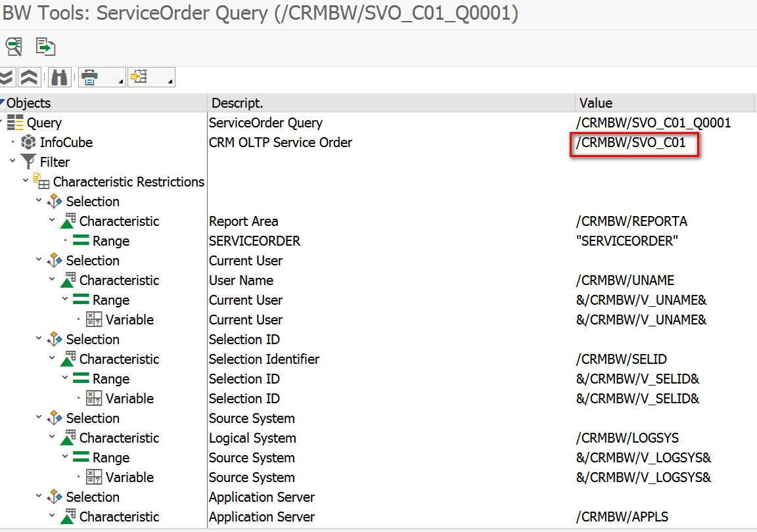
Task: Open the layout settings dropdown arrow
Action: point(170,82)
